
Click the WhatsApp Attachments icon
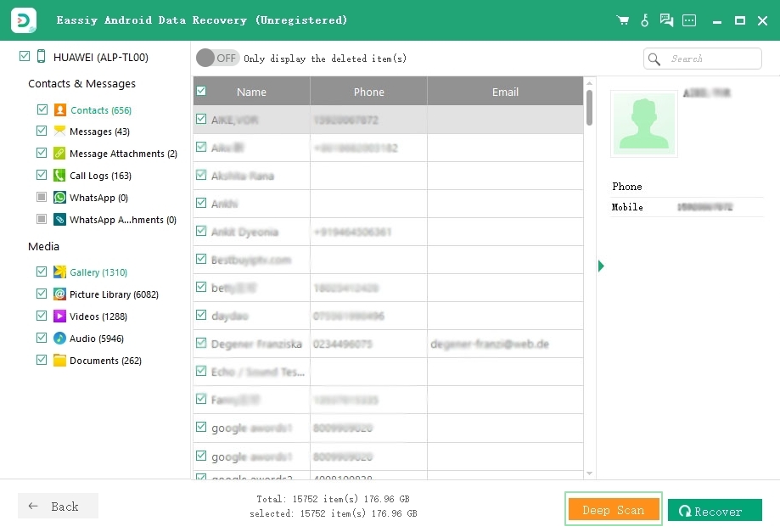click(59, 219)
